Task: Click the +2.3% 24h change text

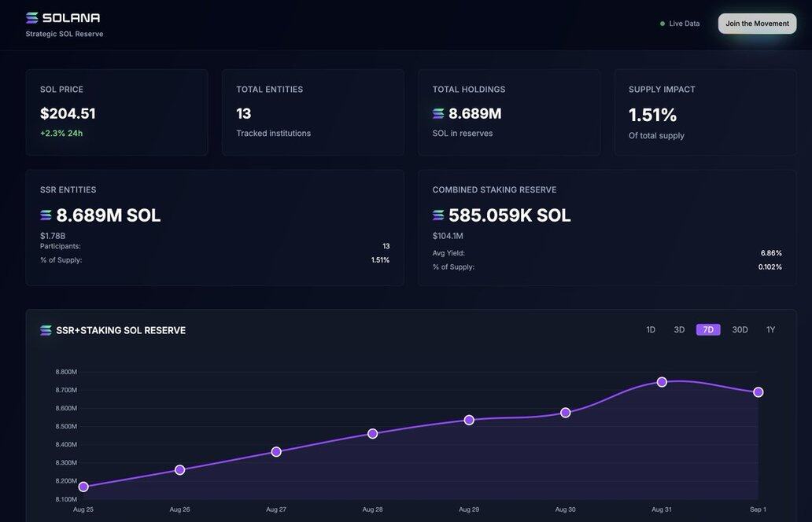Action: point(61,133)
